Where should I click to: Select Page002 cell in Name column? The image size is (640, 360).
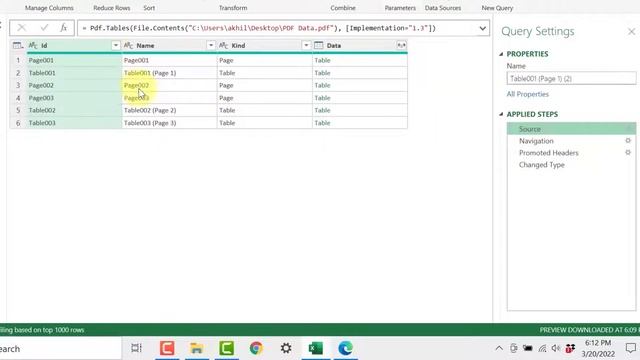169,85
